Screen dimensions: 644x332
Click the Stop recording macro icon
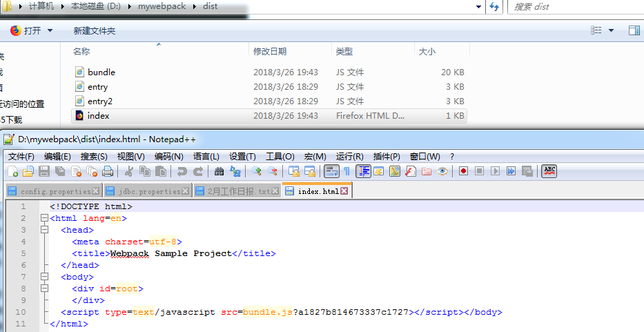point(479,171)
